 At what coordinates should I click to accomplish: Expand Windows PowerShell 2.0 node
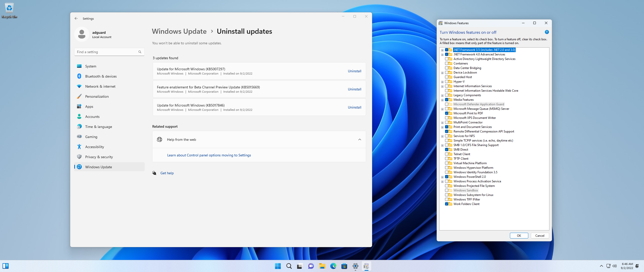pyautogui.click(x=442, y=177)
